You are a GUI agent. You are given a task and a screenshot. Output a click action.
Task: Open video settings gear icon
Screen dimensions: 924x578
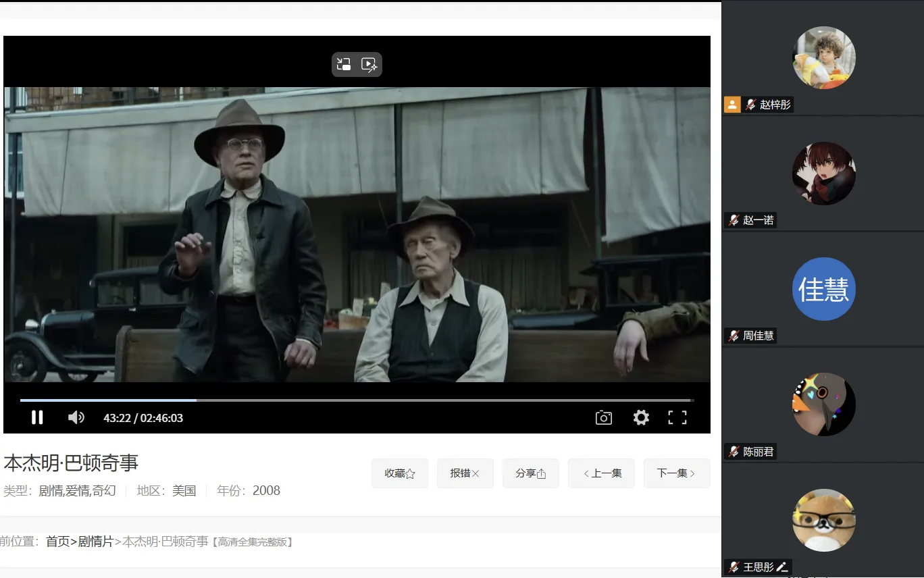tap(640, 418)
